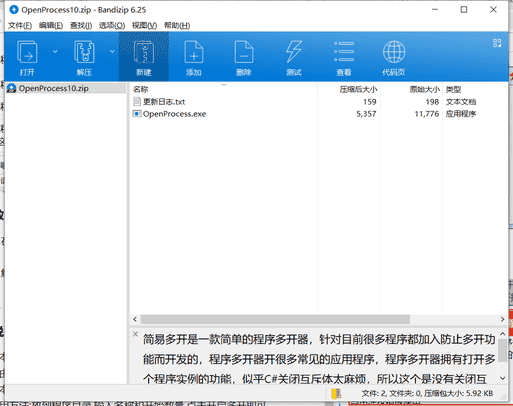513x406 pixels.
Task: Click the horizontal scrollbar right arrow
Action: click(502, 319)
